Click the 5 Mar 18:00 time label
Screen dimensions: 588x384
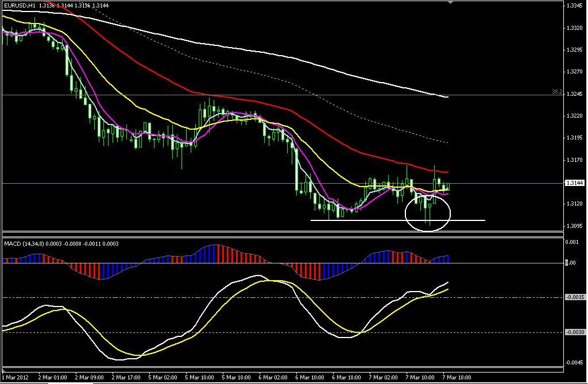(x=236, y=377)
